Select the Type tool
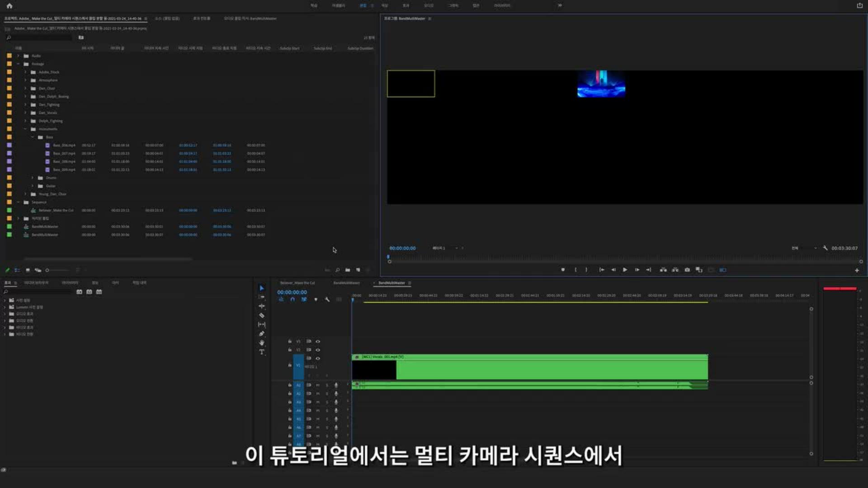Viewport: 868px width, 488px height. tap(261, 352)
